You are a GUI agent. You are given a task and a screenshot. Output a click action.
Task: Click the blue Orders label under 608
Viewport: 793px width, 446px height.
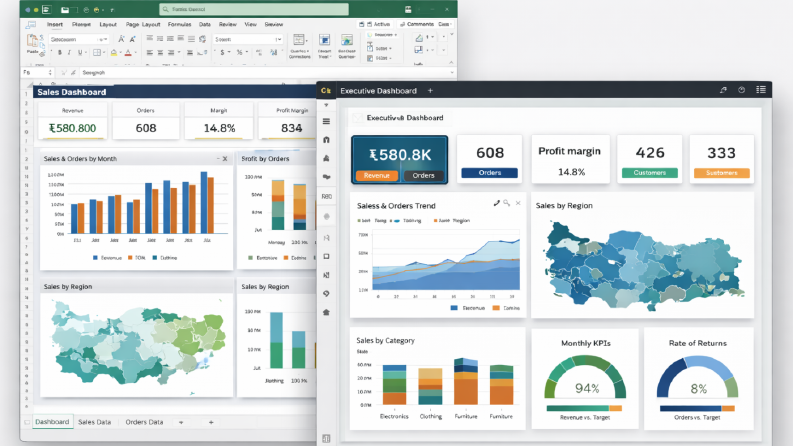coord(490,173)
